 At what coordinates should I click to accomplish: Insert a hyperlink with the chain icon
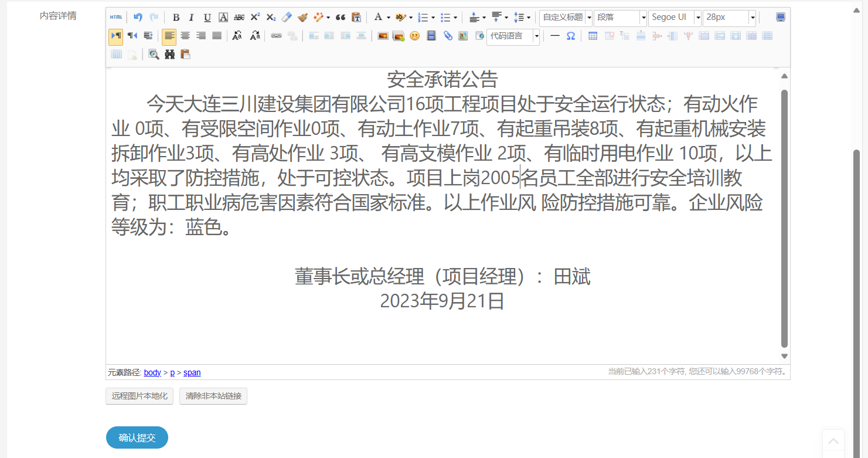pos(276,36)
